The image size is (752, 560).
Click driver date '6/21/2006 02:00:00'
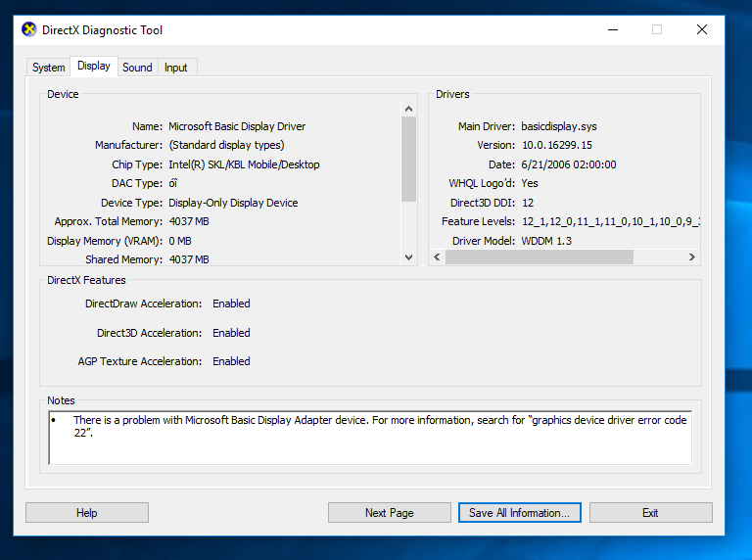click(x=569, y=164)
